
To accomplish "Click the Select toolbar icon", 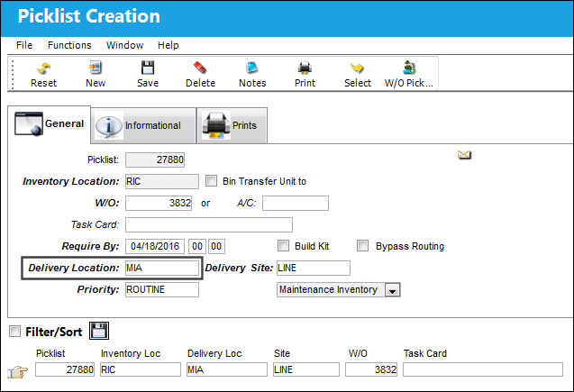I will tap(357, 74).
